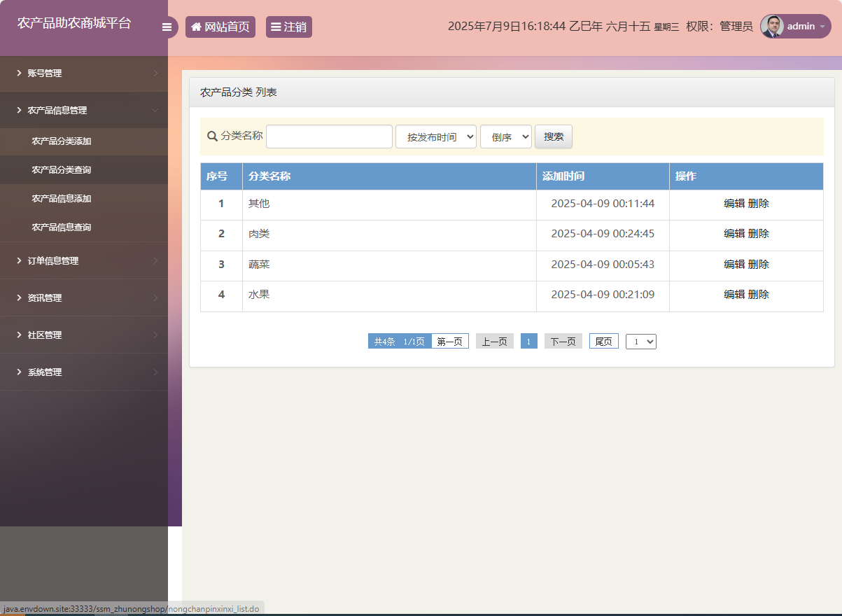Click the 分类名称 input field
Screen dimensions: 842x616
pos(329,136)
